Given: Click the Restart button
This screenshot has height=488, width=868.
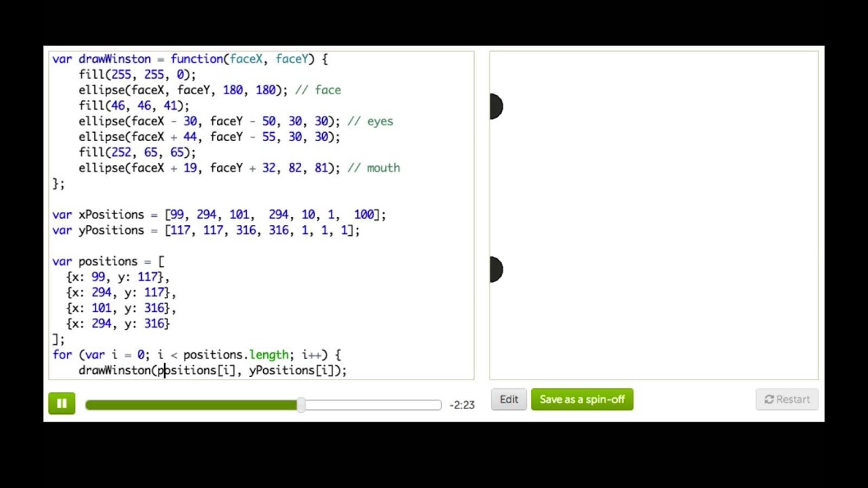Looking at the screenshot, I should click(x=787, y=399).
